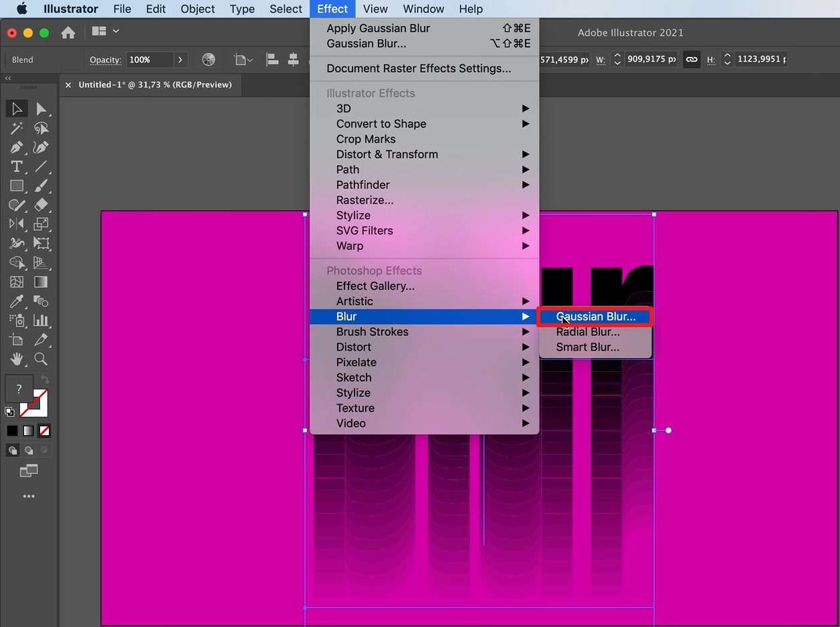The height and width of the screenshot is (627, 840).
Task: Change the screen mode
Action: coord(29,471)
